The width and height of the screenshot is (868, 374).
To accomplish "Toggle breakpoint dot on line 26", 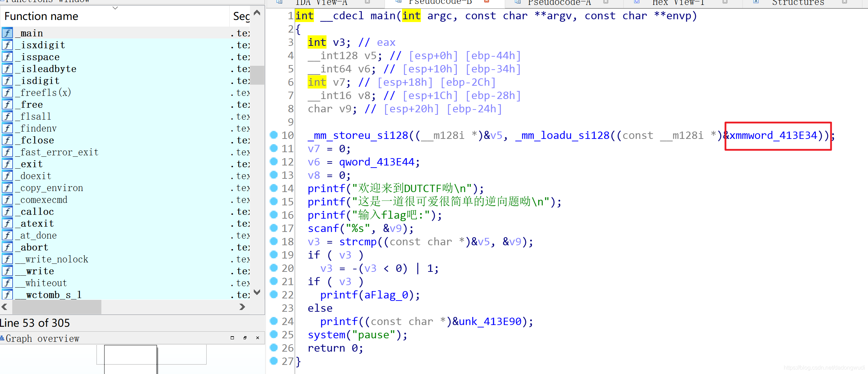I will tap(274, 347).
